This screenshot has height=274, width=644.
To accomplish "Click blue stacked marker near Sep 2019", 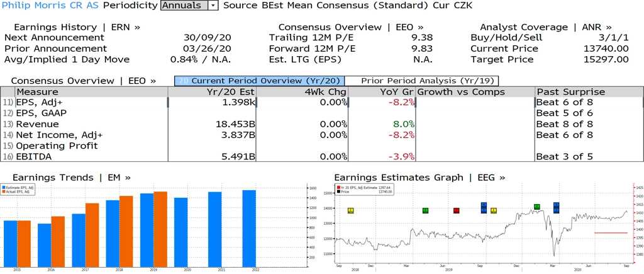I will pyautogui.click(x=484, y=208).
